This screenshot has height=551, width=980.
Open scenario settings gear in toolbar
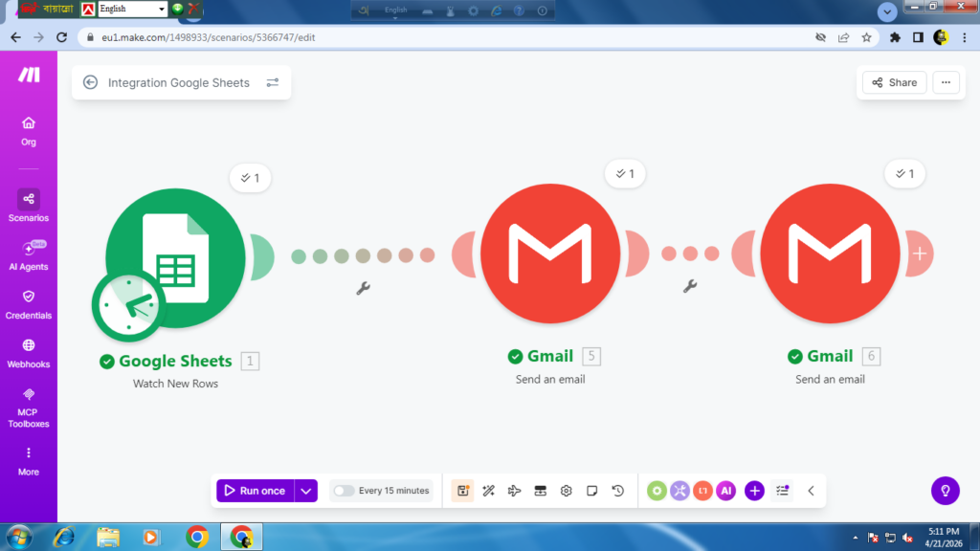point(567,491)
